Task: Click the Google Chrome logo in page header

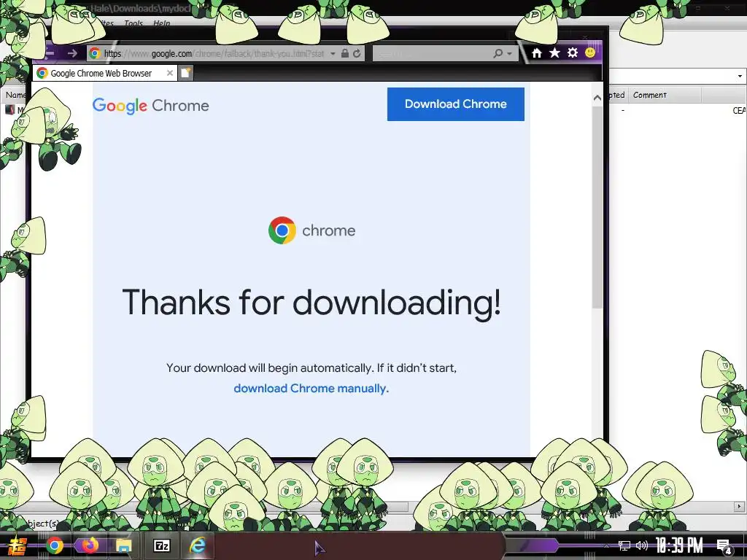Action: click(150, 105)
